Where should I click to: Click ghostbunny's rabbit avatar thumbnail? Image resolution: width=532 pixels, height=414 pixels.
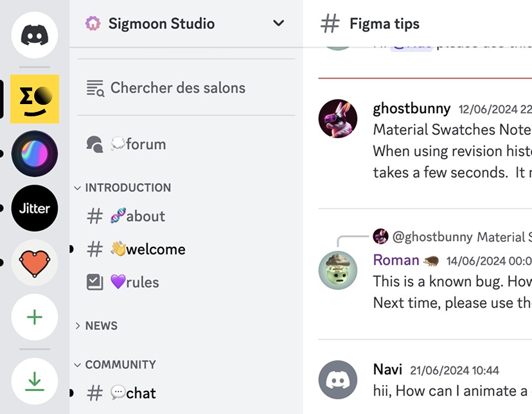pyautogui.click(x=338, y=118)
